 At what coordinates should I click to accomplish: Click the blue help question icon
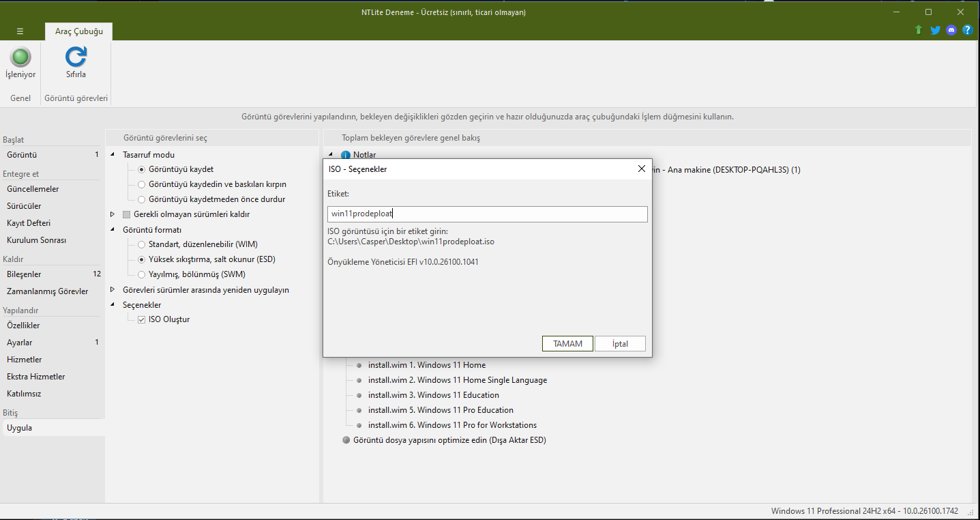tap(967, 30)
